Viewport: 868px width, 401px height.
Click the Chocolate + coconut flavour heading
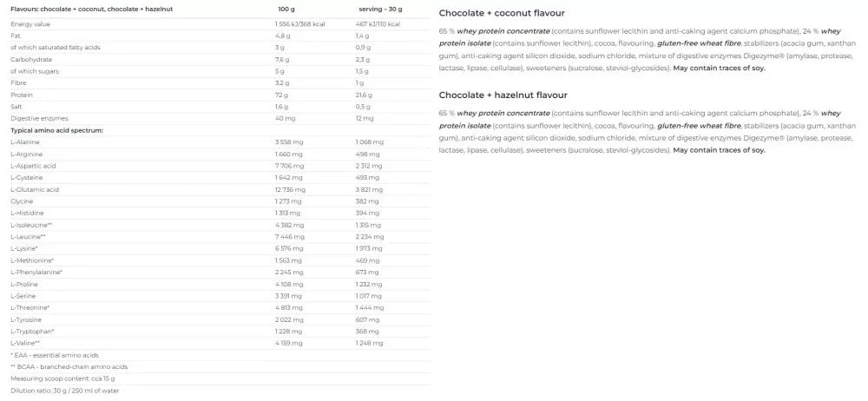(502, 13)
